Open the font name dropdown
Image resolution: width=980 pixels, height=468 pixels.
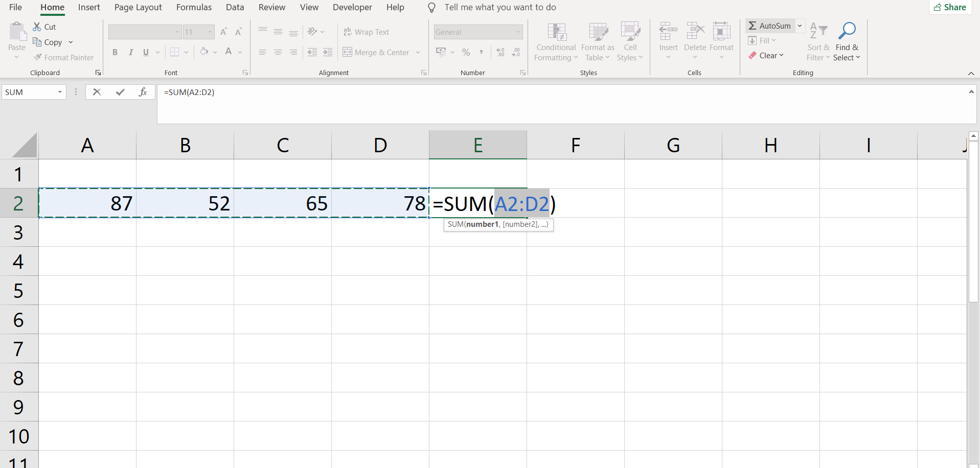[x=177, y=32]
